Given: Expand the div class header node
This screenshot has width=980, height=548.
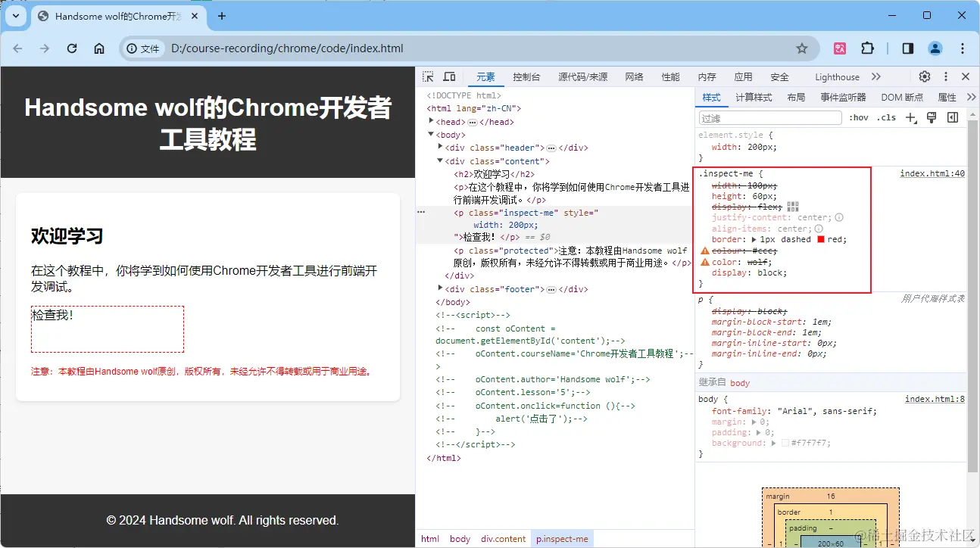Looking at the screenshot, I should point(441,147).
